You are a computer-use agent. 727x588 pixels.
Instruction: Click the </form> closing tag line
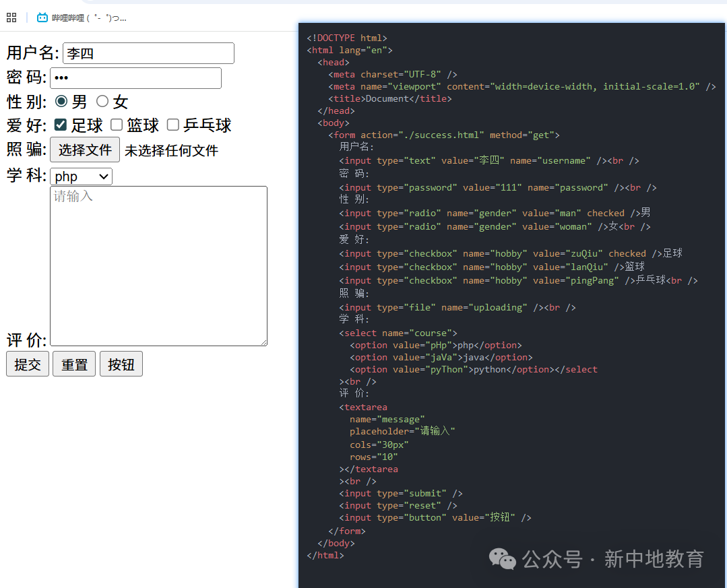coord(347,531)
